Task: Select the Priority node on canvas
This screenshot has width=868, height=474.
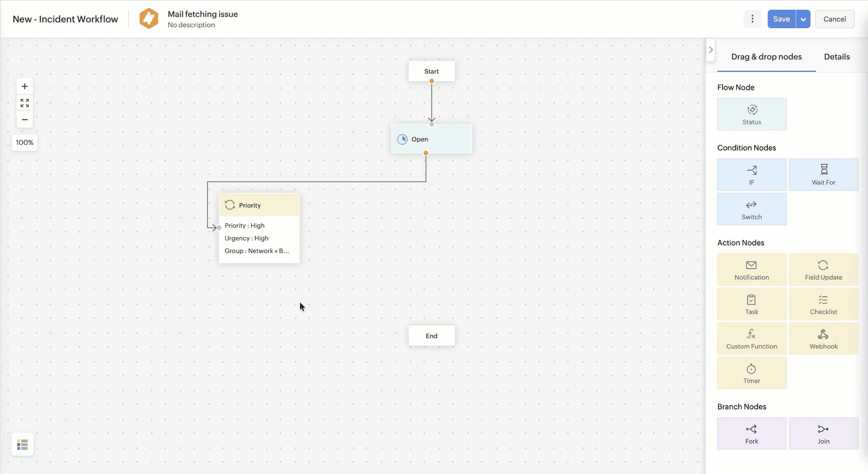Action: pyautogui.click(x=259, y=205)
